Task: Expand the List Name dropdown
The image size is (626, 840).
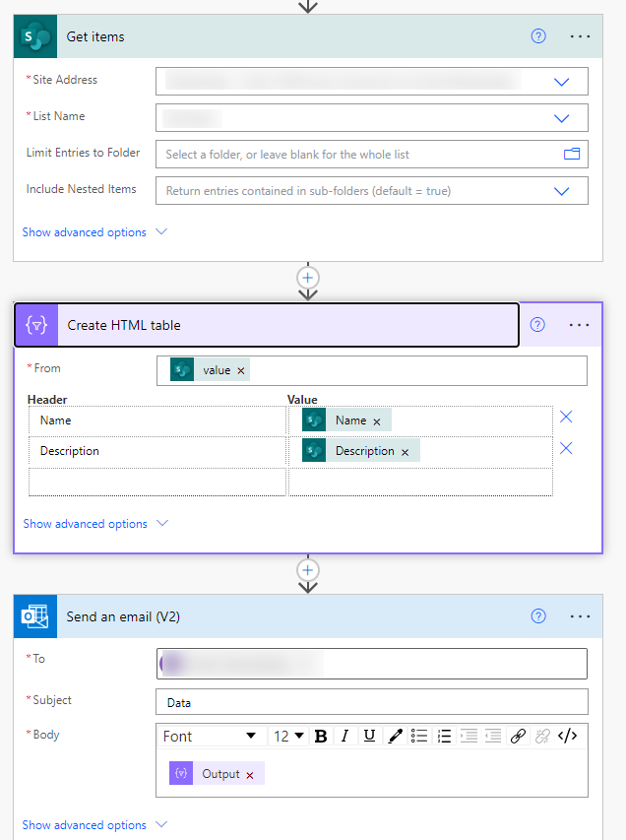Action: (x=561, y=118)
